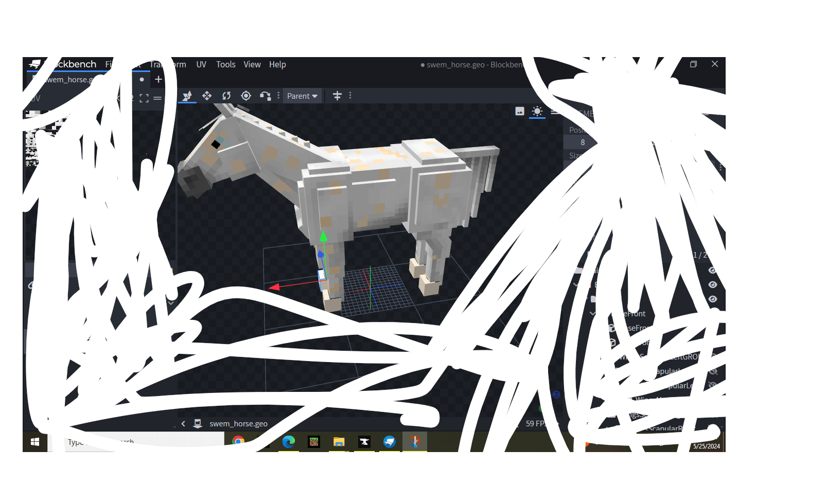Toggle visibility eye of second outliner row
Viewport: 826px width, 504px height.
pyautogui.click(x=712, y=285)
